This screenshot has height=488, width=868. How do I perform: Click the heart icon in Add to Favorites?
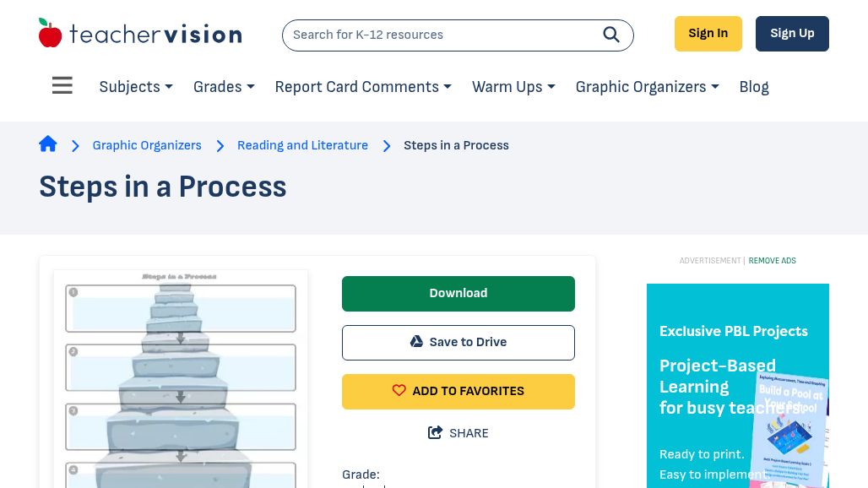(399, 391)
